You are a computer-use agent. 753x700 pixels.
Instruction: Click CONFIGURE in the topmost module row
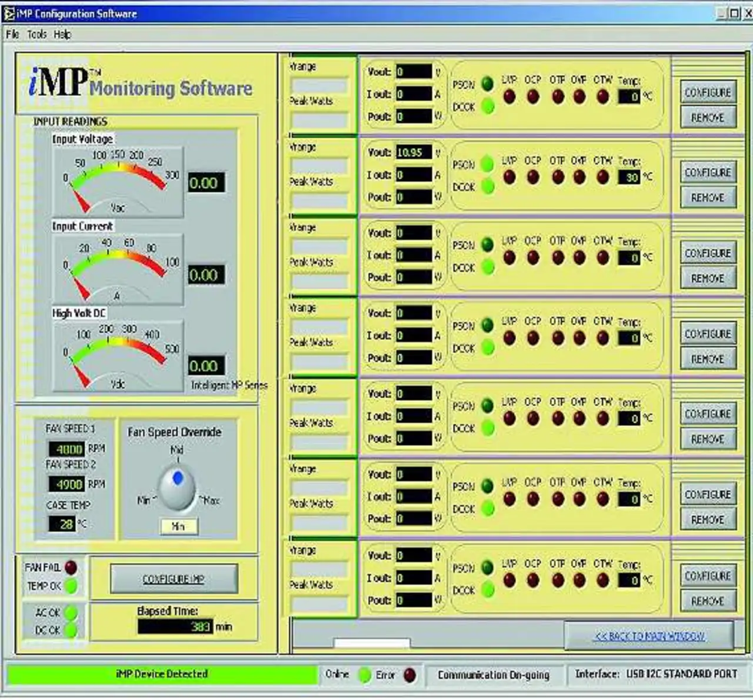click(708, 92)
